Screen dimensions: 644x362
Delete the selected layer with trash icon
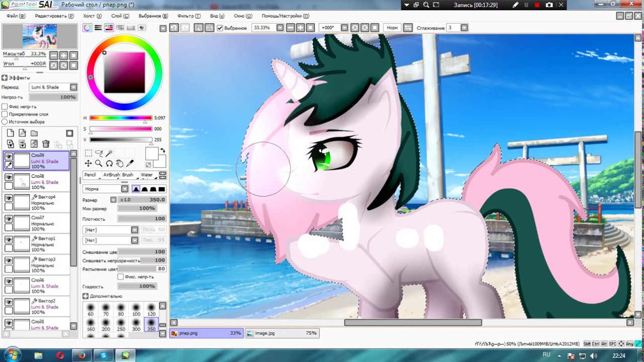46,144
